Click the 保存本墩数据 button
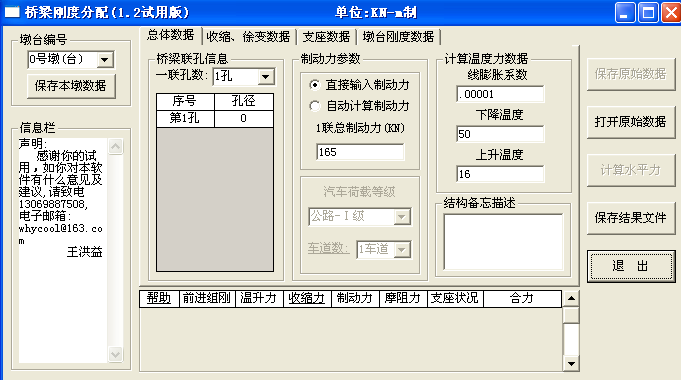Screen dimensions: 681x380 click(x=71, y=86)
